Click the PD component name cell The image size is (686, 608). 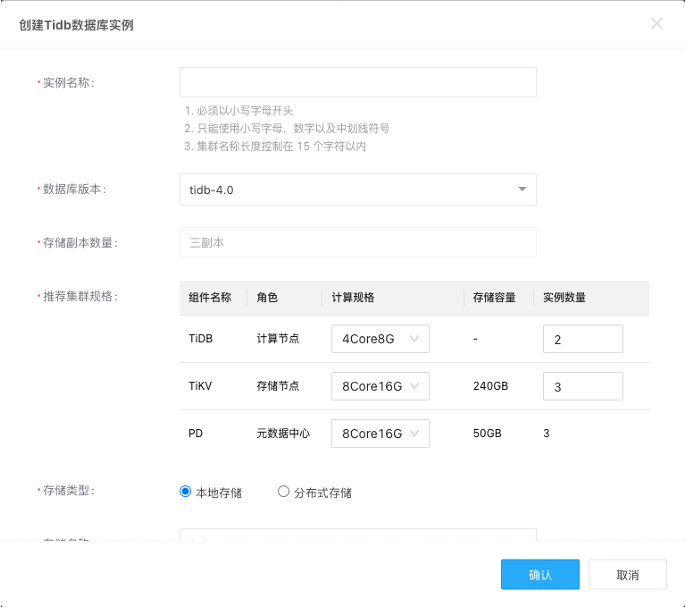click(x=195, y=433)
